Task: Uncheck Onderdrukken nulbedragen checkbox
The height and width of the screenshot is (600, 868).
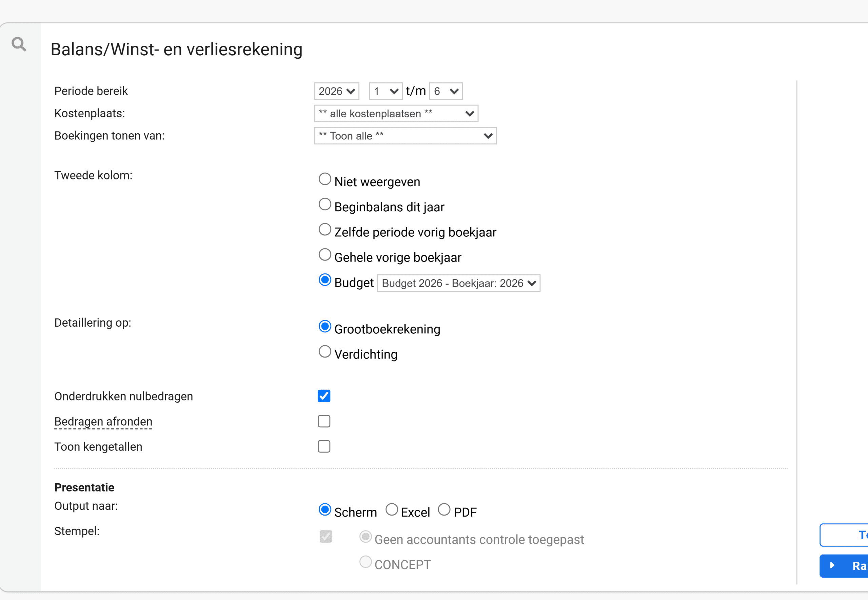Action: pos(324,396)
